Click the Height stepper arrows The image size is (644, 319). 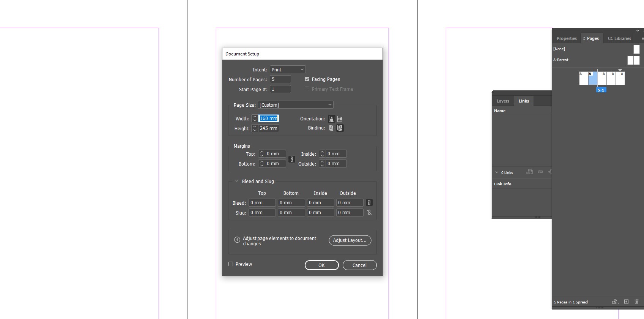point(255,128)
